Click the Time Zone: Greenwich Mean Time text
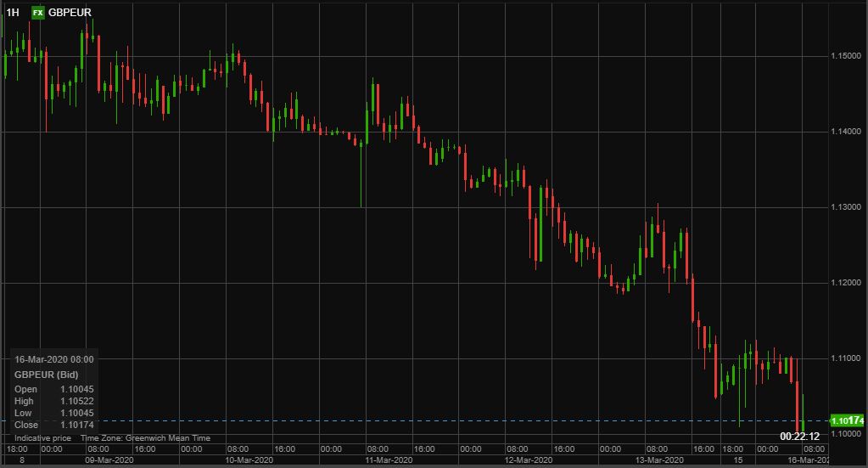Viewport: 868px width, 468px height. point(146,438)
